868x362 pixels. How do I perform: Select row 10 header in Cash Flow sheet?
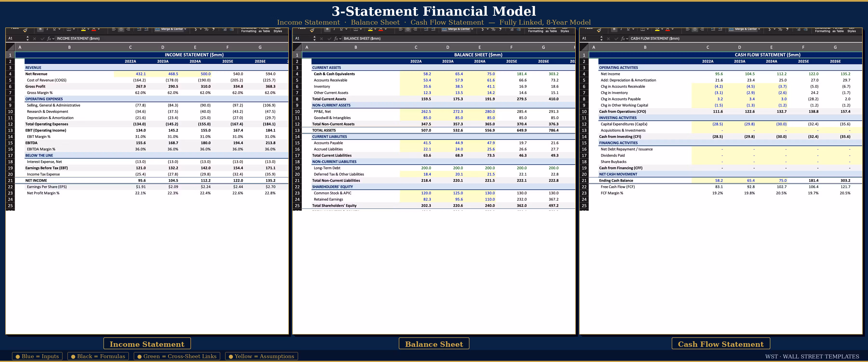pyautogui.click(x=584, y=111)
